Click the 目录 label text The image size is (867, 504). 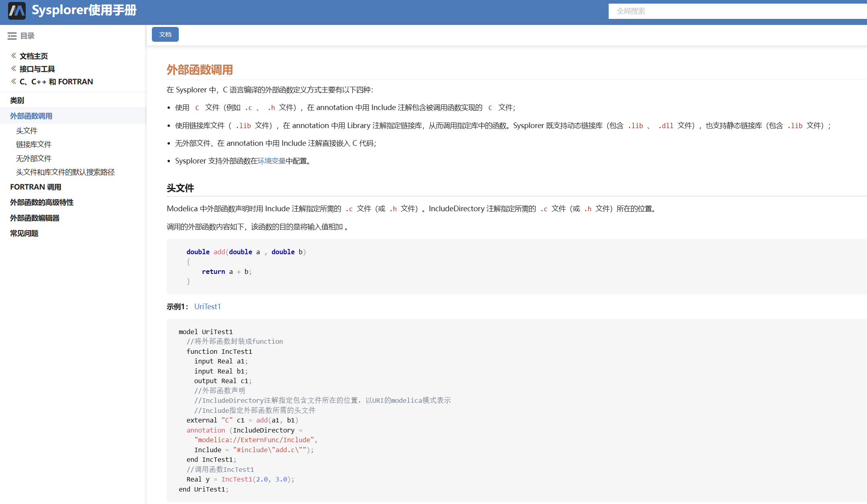click(x=27, y=36)
